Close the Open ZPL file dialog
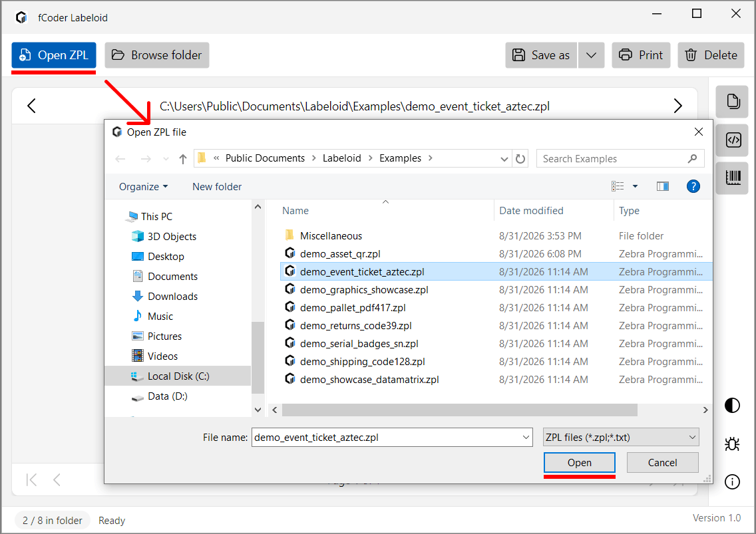 click(698, 132)
